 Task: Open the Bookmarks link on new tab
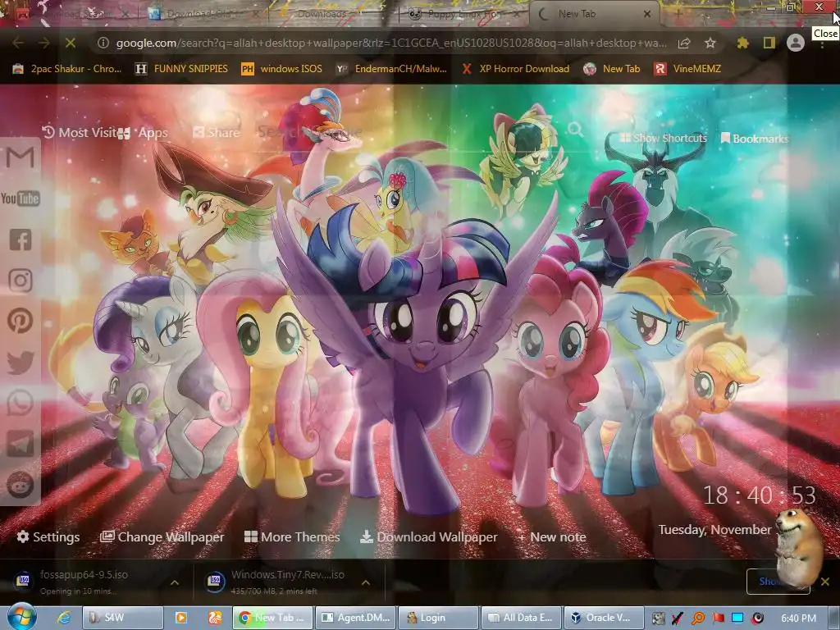[755, 139]
